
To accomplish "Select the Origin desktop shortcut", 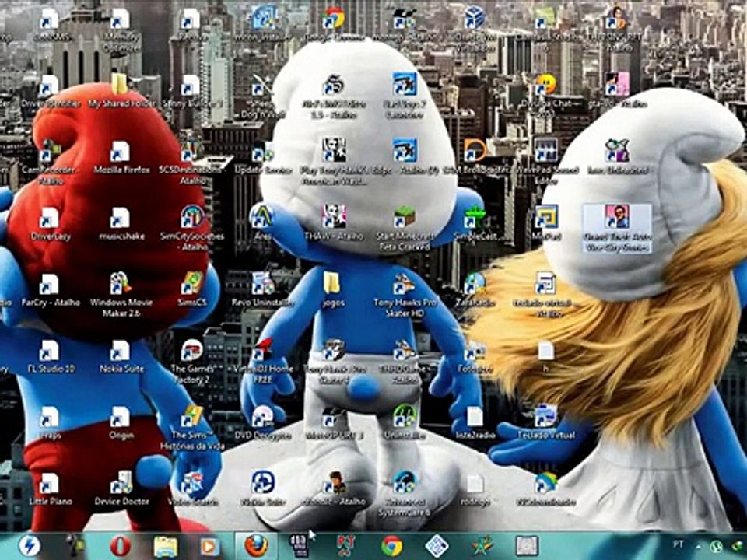I will [121, 423].
